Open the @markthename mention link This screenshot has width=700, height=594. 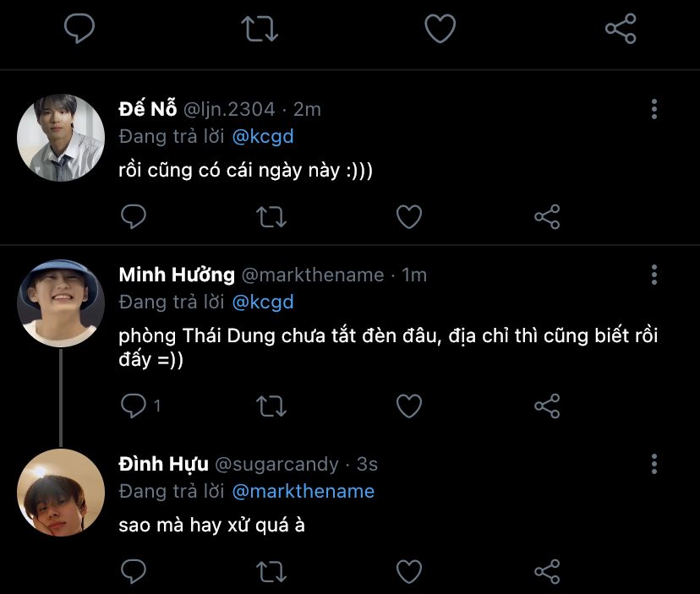pyautogui.click(x=303, y=491)
